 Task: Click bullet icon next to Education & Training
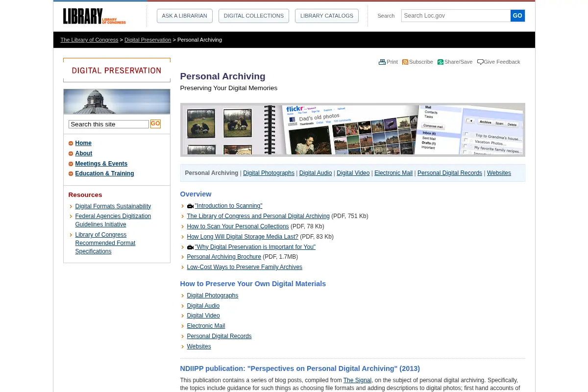pyautogui.click(x=71, y=173)
